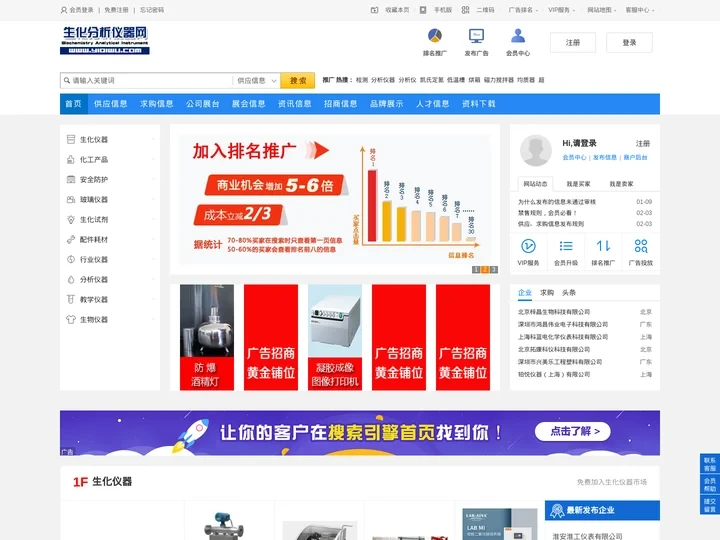The image size is (720, 540).
Task: Click the default user avatar image
Action: tap(535, 151)
